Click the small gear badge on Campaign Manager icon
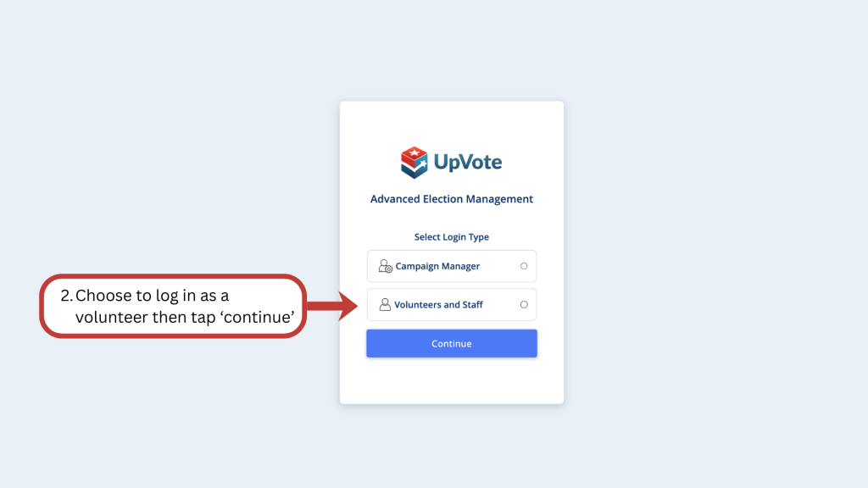 pyautogui.click(x=389, y=269)
